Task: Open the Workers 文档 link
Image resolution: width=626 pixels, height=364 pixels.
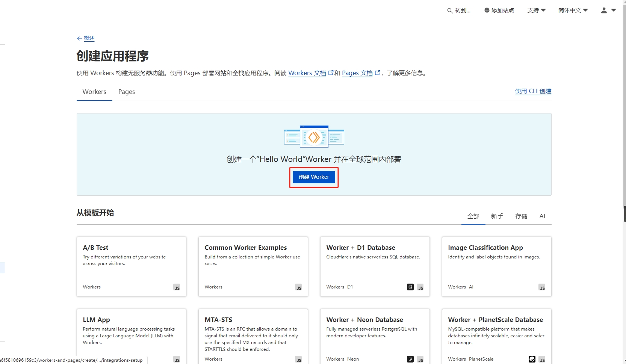Action: point(307,73)
